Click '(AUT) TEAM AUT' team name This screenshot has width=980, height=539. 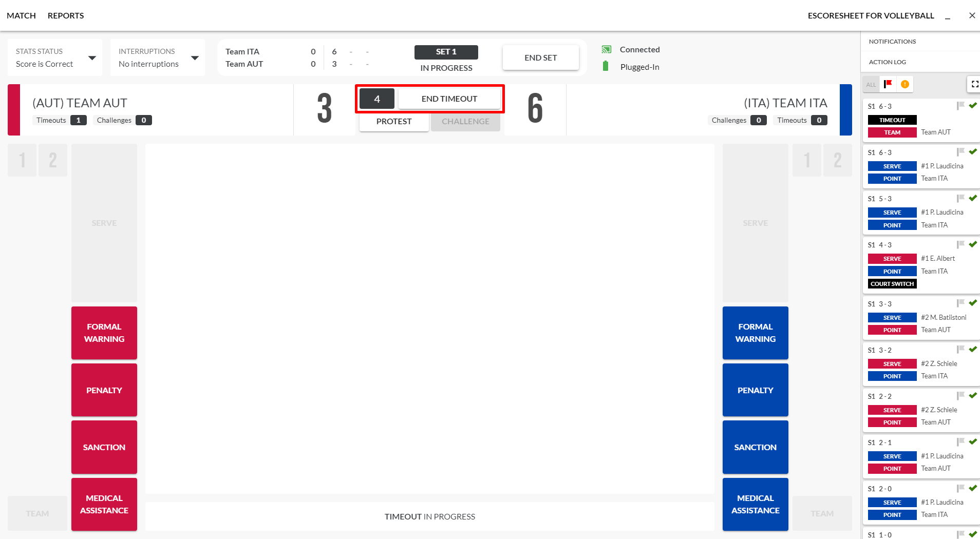click(x=80, y=103)
